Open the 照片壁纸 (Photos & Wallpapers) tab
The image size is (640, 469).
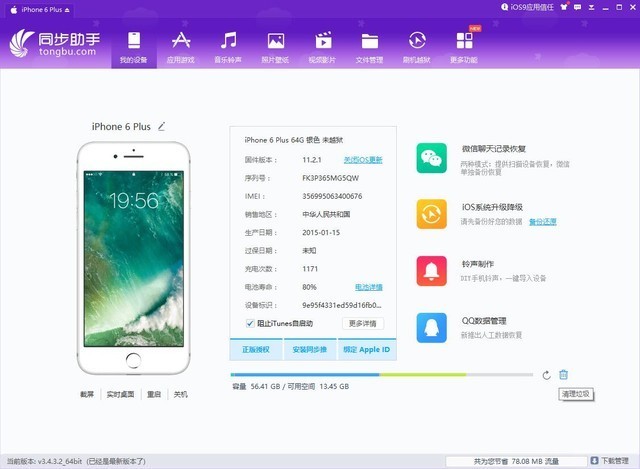[x=276, y=47]
